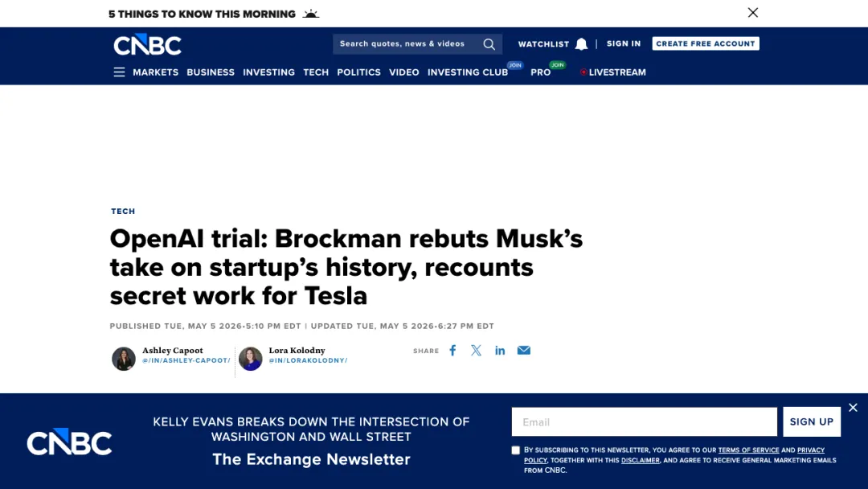Click the search magnifier icon
The height and width of the screenshot is (489, 868).
point(489,43)
